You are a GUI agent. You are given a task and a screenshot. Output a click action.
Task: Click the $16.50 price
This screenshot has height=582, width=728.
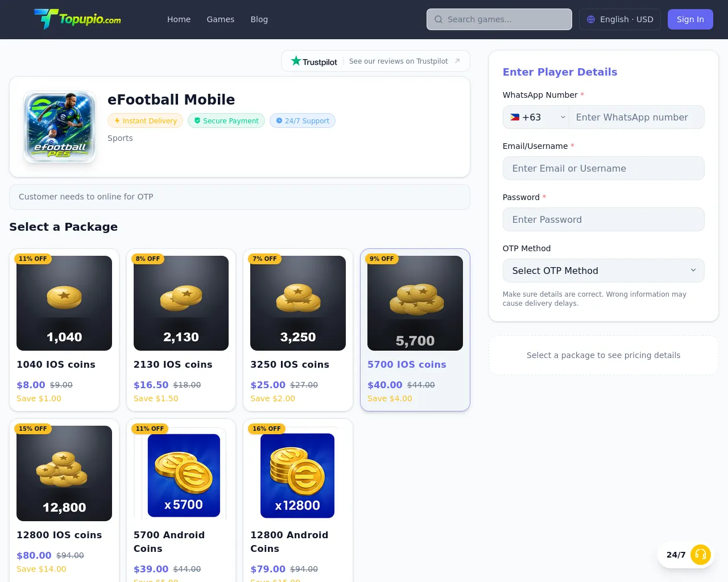pyautogui.click(x=151, y=385)
